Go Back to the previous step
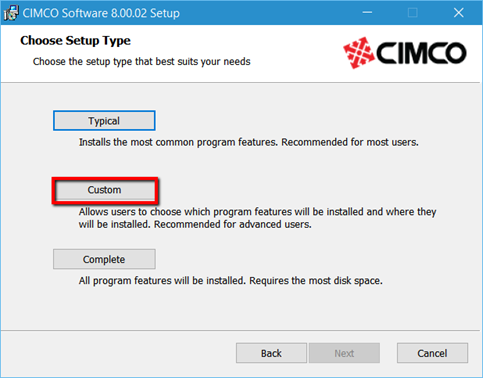483x378 pixels. point(271,353)
